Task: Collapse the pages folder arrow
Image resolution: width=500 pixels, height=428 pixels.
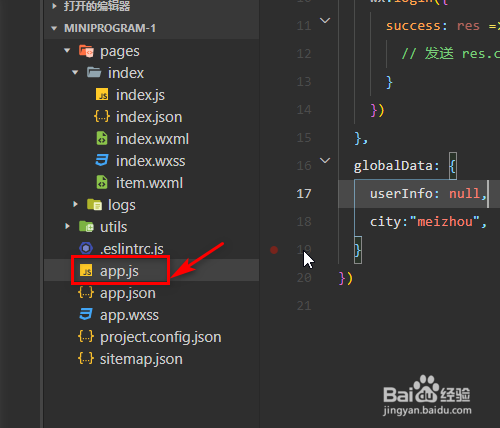Action: click(x=67, y=51)
